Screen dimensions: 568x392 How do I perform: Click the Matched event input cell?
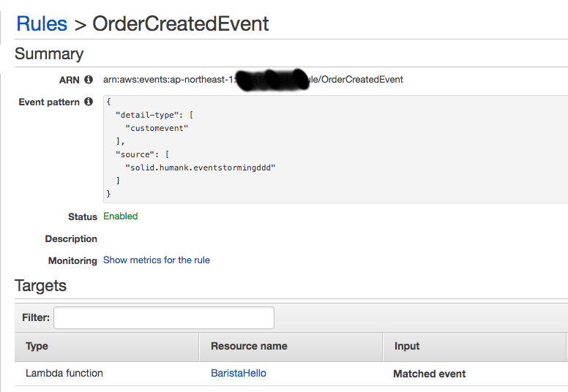[x=429, y=374]
